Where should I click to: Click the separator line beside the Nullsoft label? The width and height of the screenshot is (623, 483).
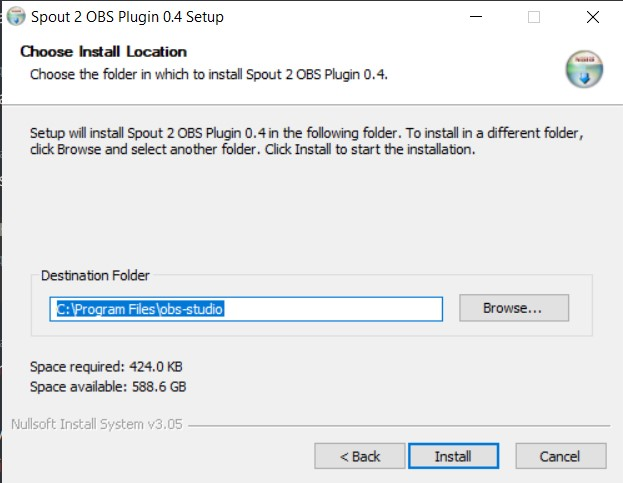pos(399,426)
